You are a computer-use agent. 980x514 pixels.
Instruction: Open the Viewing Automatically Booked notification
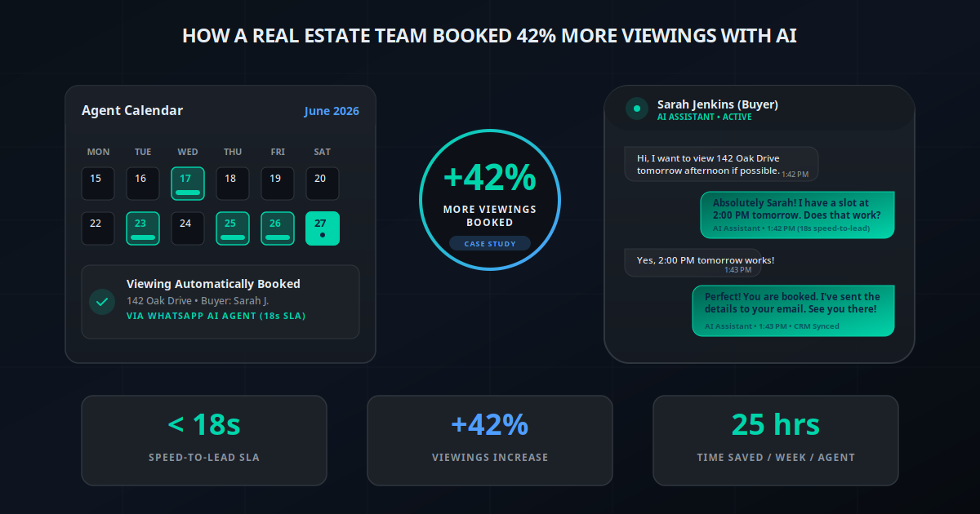point(220,302)
